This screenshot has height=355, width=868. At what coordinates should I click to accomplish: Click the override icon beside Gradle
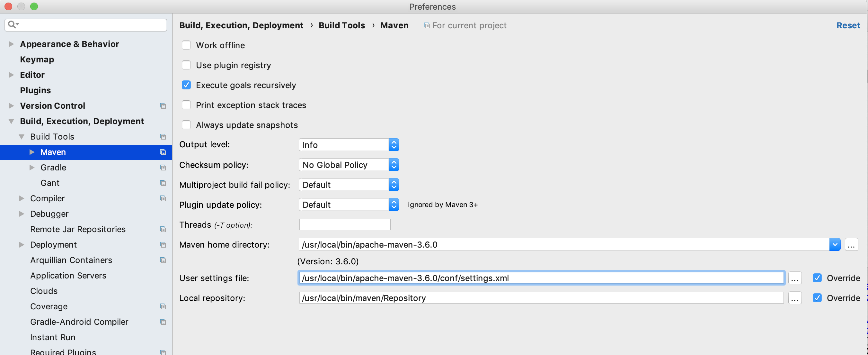163,168
